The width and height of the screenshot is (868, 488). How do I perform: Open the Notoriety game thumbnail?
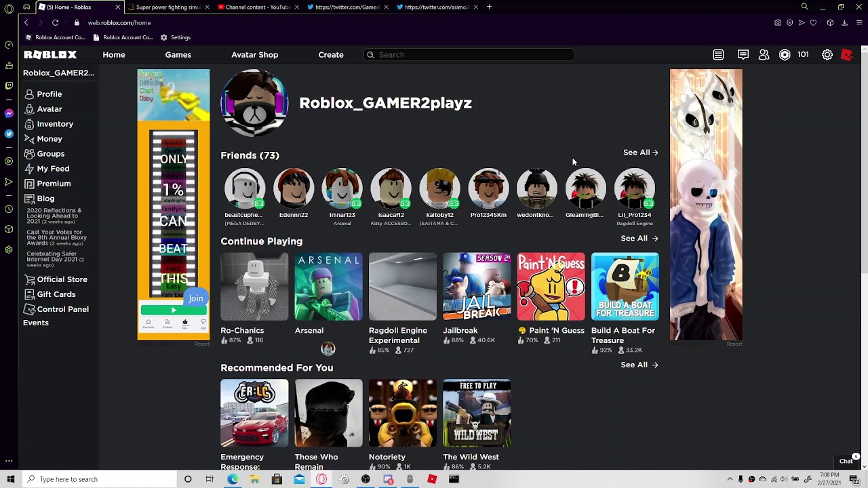point(403,413)
